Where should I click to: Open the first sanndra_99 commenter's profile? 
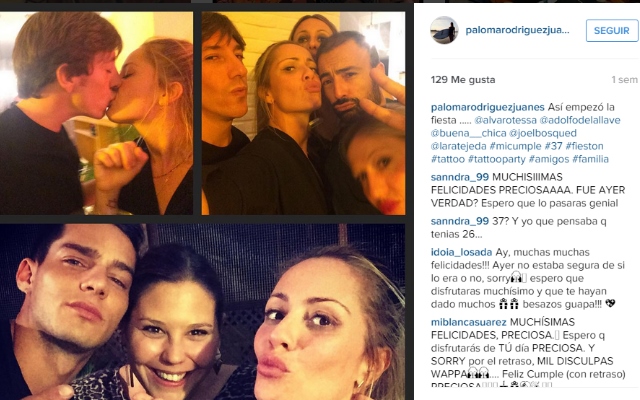coord(460,177)
